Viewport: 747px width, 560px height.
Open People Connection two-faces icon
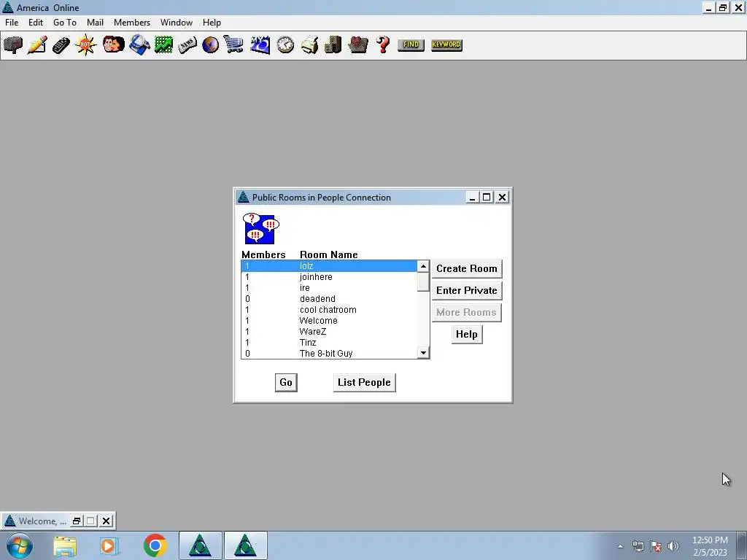(x=113, y=44)
